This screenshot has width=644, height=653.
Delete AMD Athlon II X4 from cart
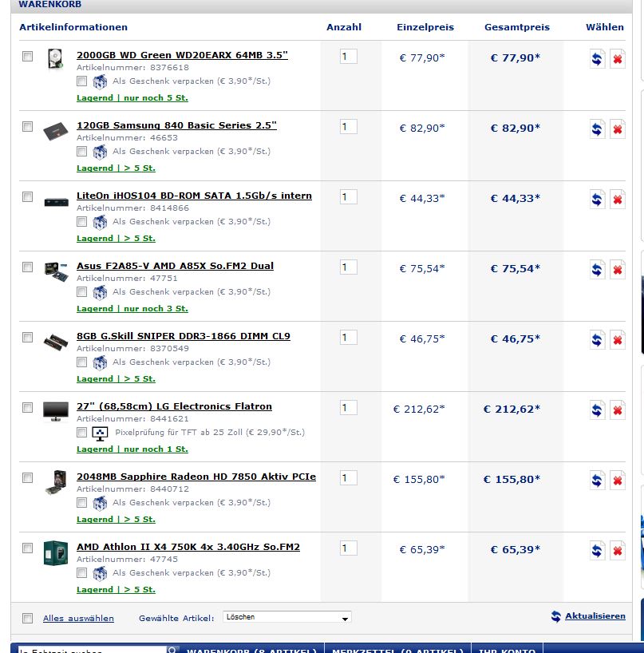(618, 552)
